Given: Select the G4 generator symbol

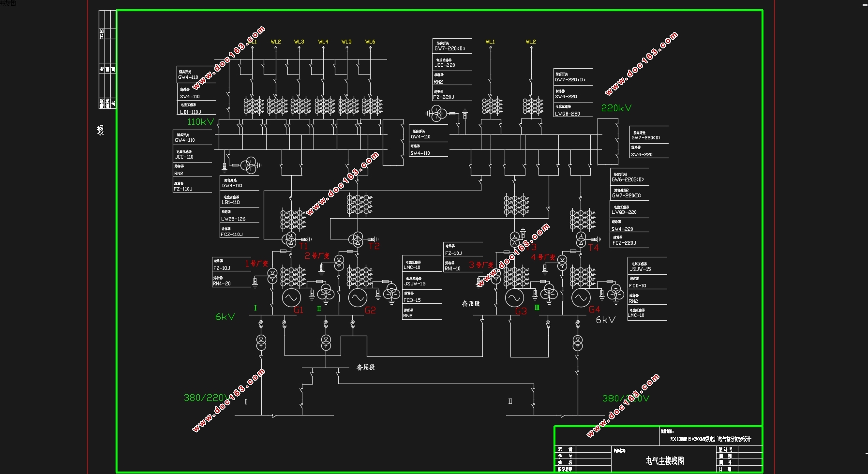Looking at the screenshot, I should click(x=581, y=298).
